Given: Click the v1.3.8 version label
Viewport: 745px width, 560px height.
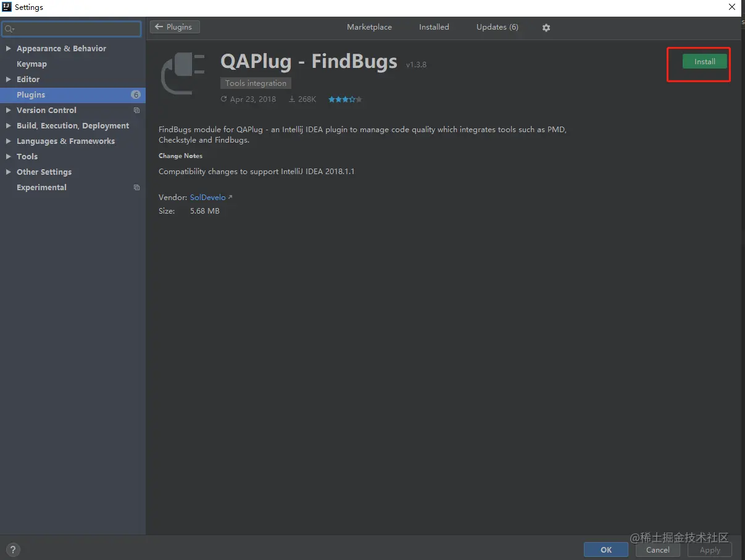Looking at the screenshot, I should click(x=416, y=65).
